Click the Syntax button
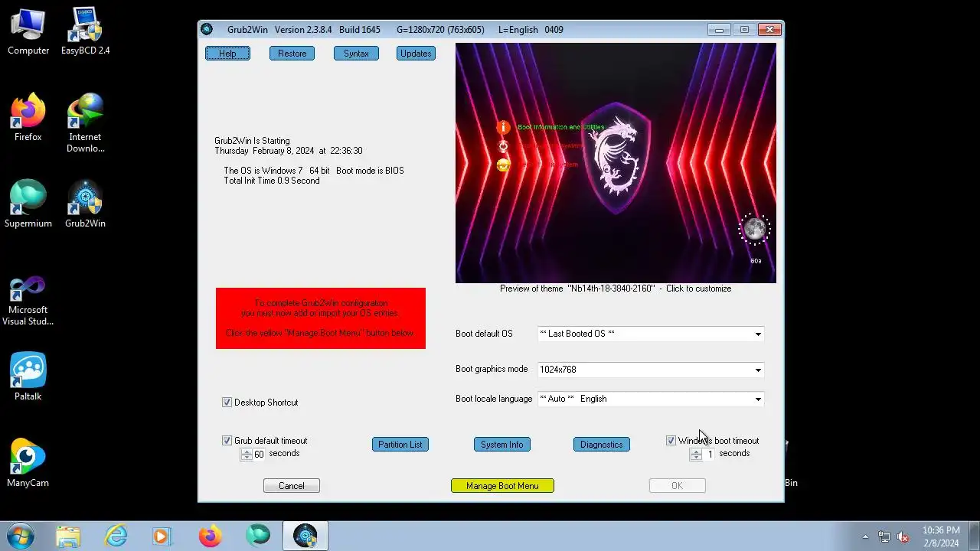 click(356, 54)
